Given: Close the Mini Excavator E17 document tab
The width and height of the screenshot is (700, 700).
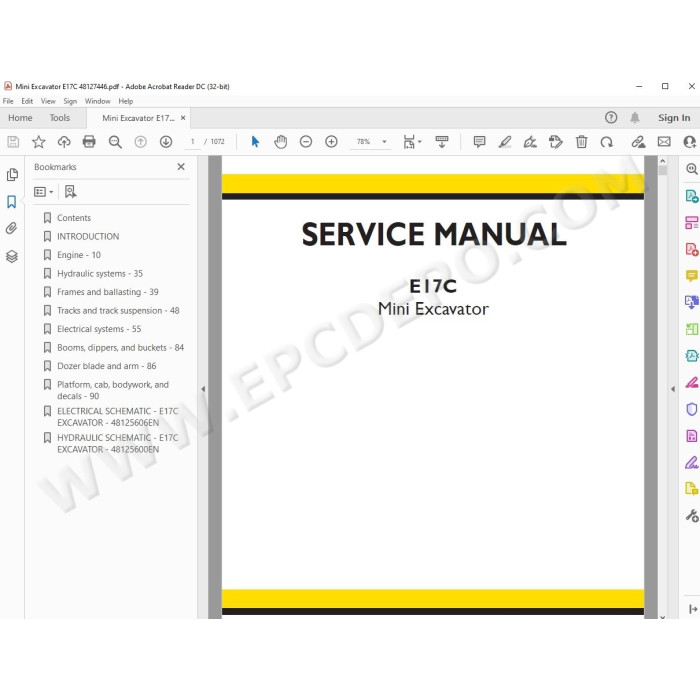Looking at the screenshot, I should pos(183,118).
